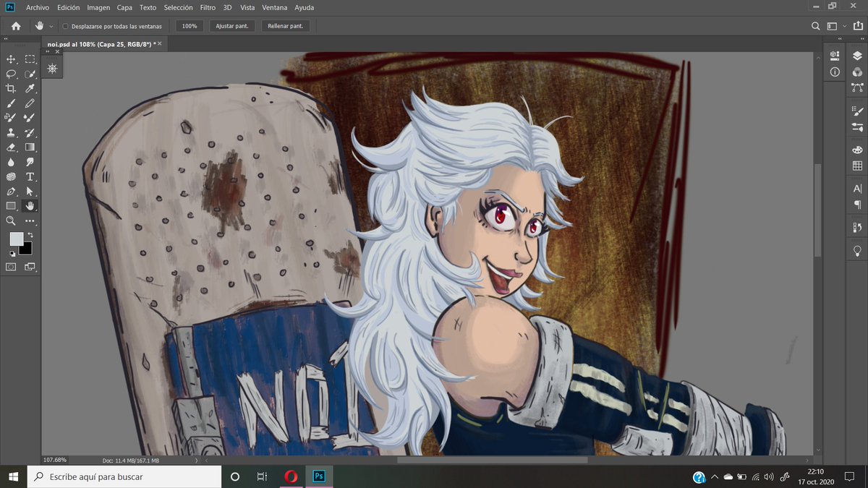Open the Edición menu
The width and height of the screenshot is (868, 488).
coord(69,7)
